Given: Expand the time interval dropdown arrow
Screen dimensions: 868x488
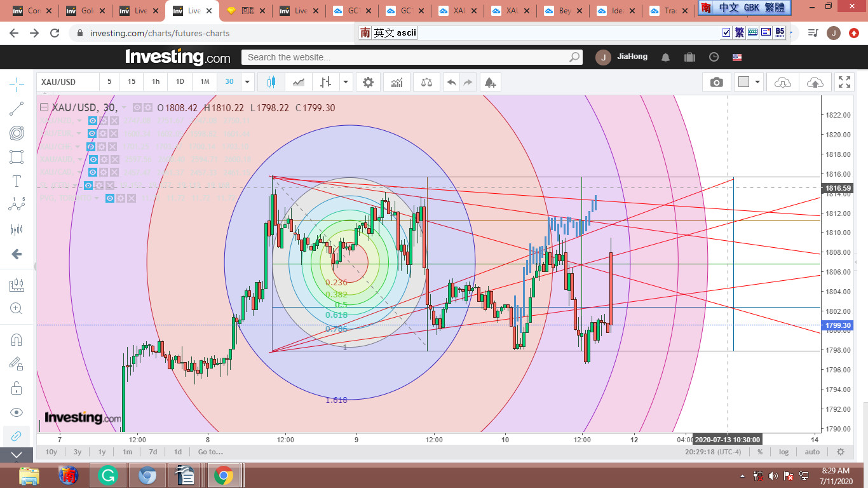Looking at the screenshot, I should click(248, 82).
